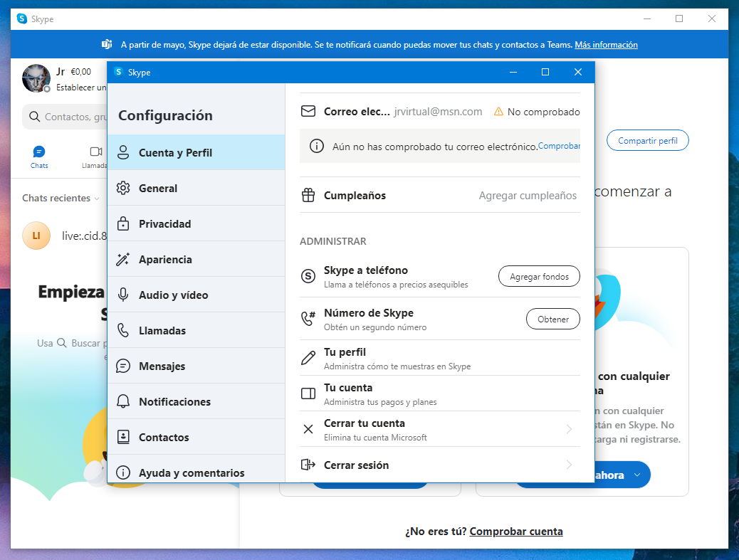Click the General gear icon

(123, 188)
